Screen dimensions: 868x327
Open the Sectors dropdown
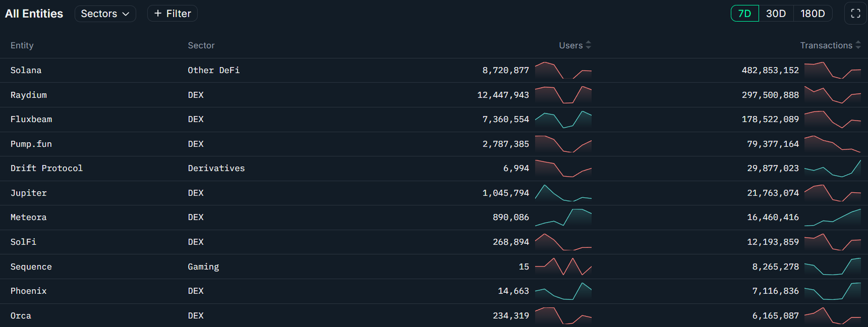pos(105,14)
